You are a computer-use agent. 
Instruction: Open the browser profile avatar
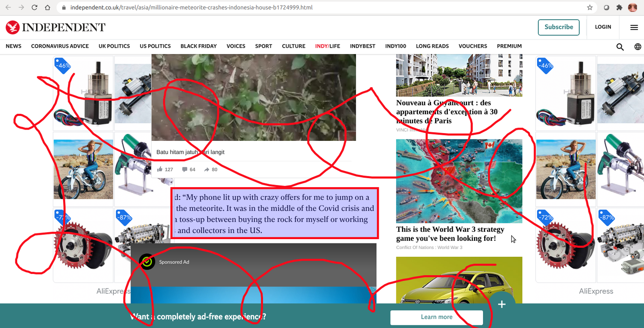(x=632, y=8)
